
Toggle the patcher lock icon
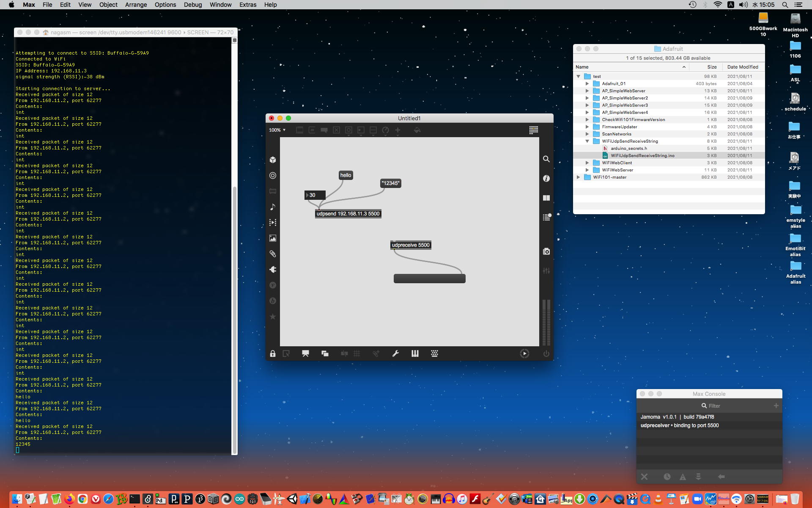coord(273,353)
